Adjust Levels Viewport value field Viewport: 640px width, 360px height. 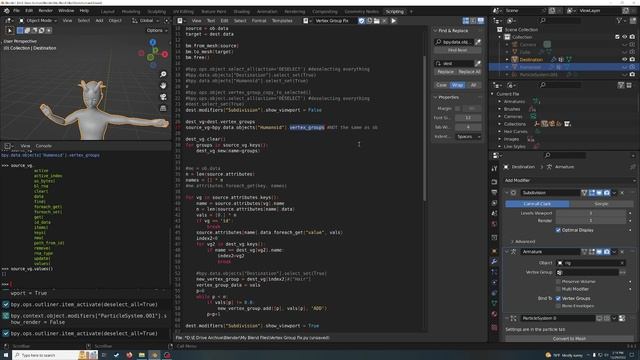click(591, 213)
